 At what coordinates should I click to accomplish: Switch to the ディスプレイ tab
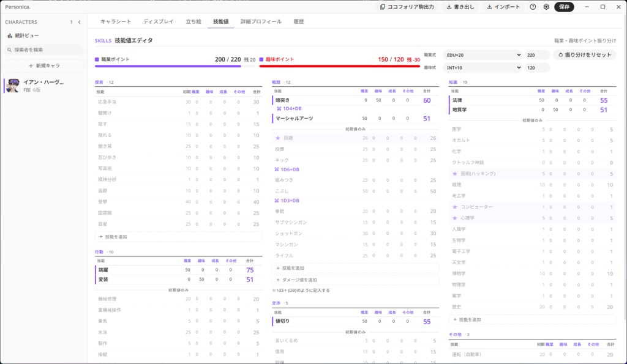point(159,21)
